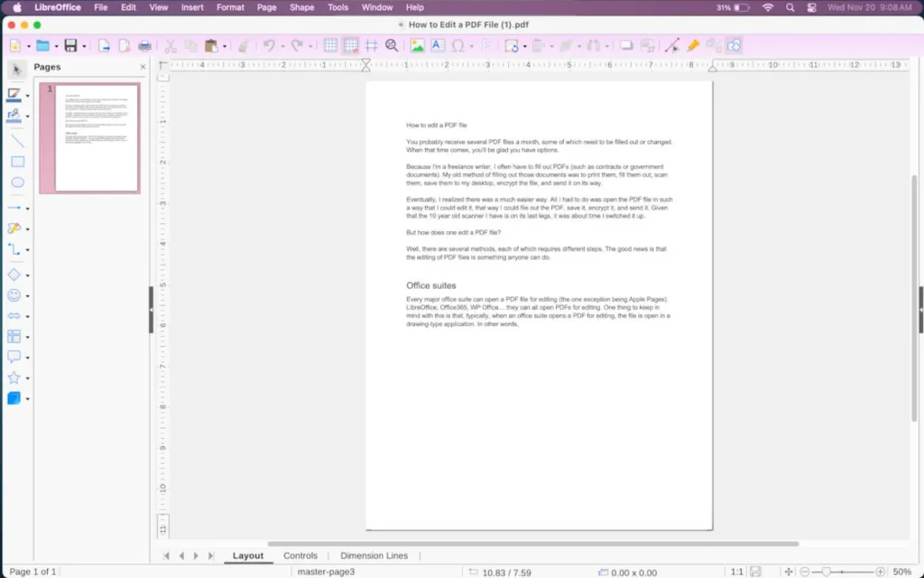Jump to the first layer tab arrow
The width and height of the screenshot is (924, 578).
coord(166,555)
